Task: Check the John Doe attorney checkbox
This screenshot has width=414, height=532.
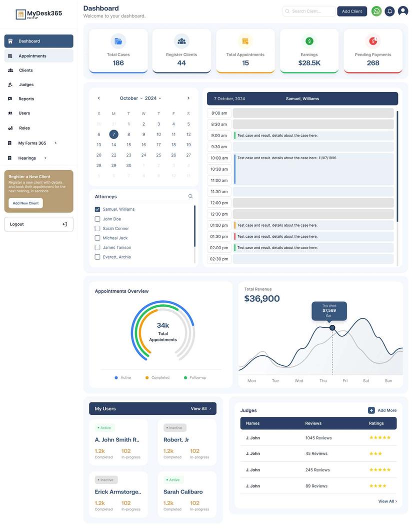Action: click(97, 219)
